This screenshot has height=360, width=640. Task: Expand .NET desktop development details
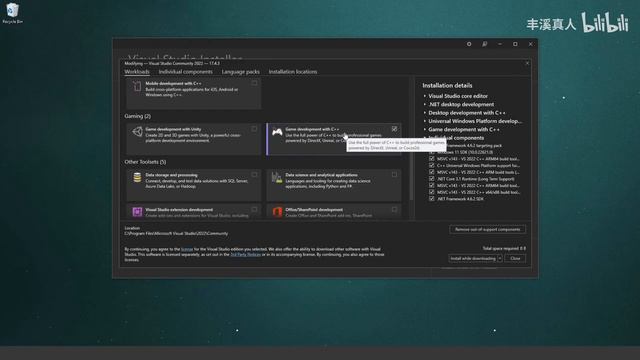point(425,104)
